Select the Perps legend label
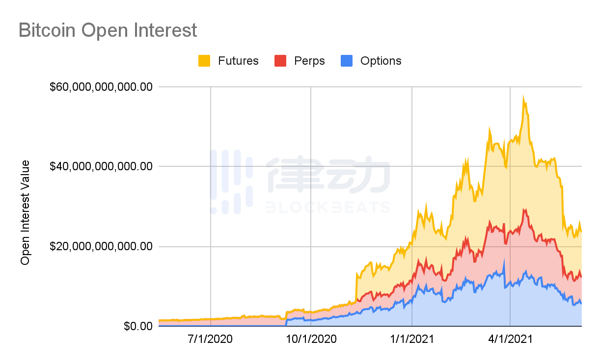This screenshot has height=364, width=600. 309,61
